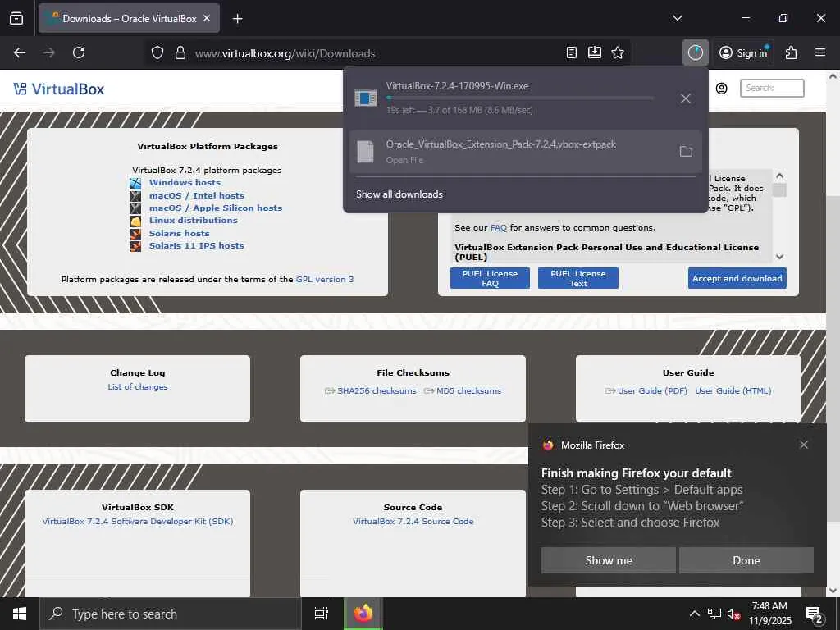The height and width of the screenshot is (630, 840).
Task: Open Task View on taskbar
Action: point(322,614)
